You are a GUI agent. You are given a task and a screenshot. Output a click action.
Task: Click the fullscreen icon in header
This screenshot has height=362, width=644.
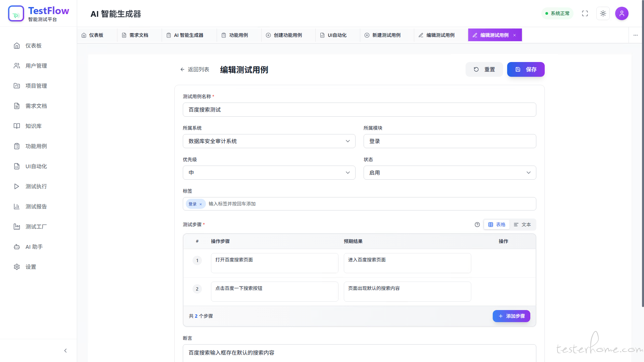pos(585,13)
